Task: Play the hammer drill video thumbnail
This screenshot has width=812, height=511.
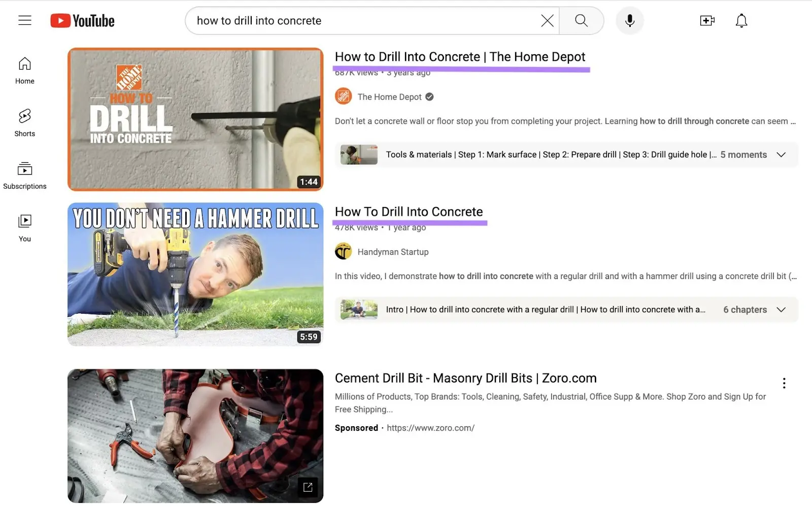Action: [195, 274]
